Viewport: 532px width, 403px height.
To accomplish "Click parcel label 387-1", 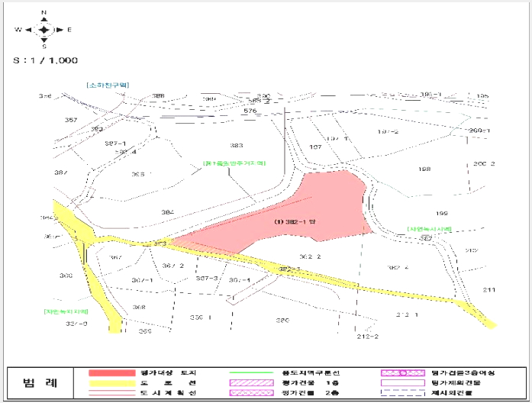I will (115, 143).
